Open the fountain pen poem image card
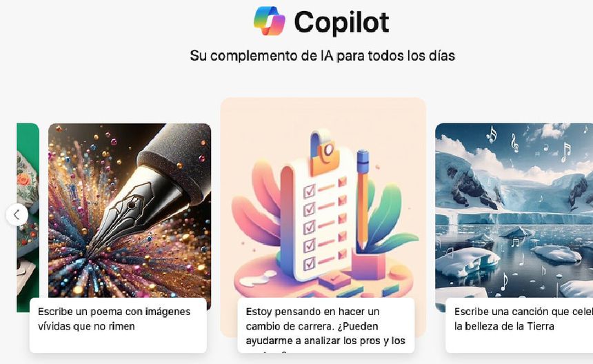 (130, 210)
